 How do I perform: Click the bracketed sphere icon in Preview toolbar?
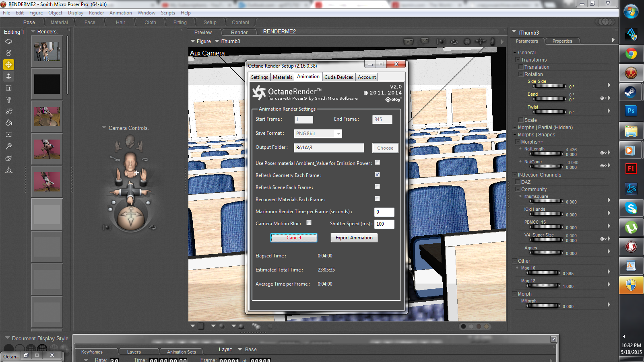(x=441, y=41)
